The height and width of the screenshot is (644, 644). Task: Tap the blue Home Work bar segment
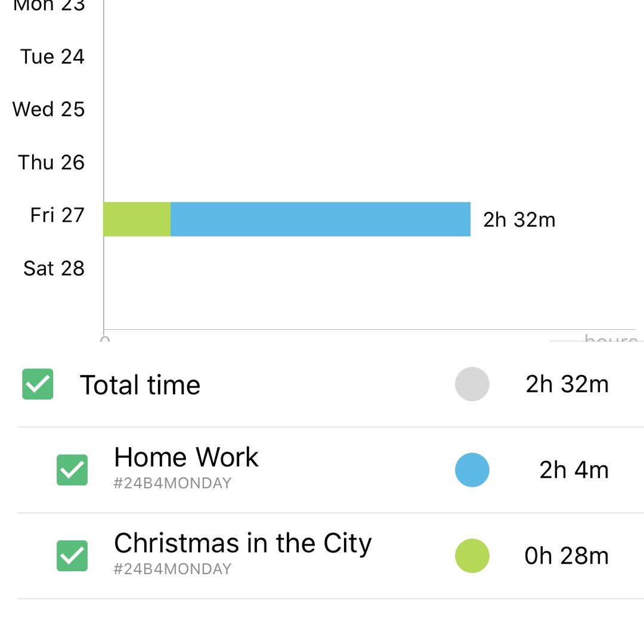(320, 219)
